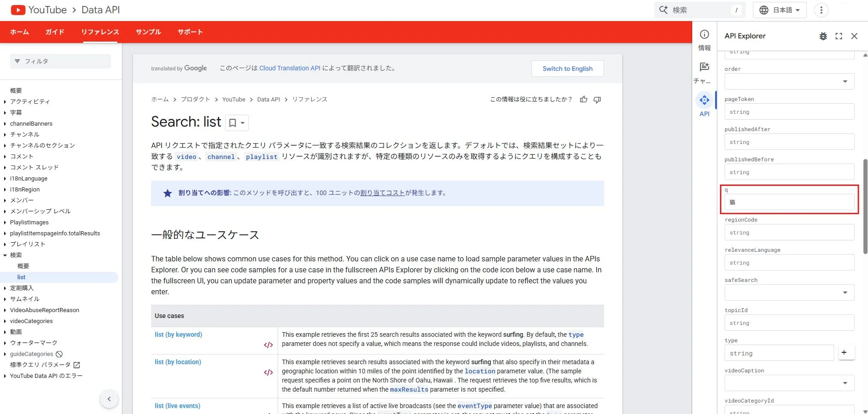Click the video resource code link
The image size is (868, 414).
click(x=186, y=157)
